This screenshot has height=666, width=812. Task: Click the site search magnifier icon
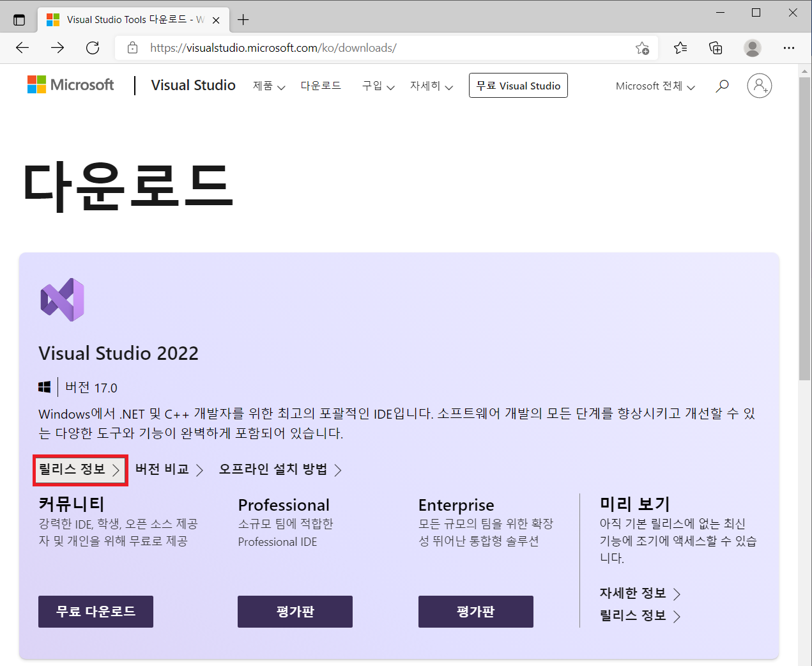[x=722, y=86]
